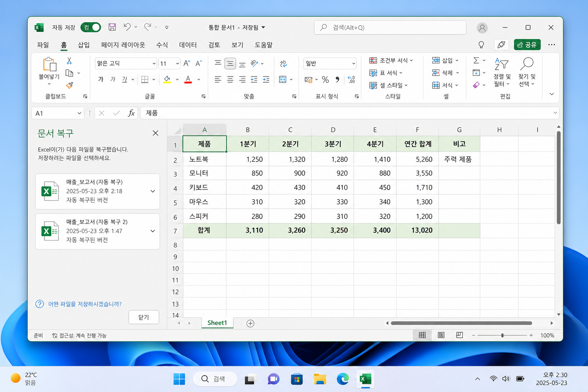This screenshot has width=588, height=392.
Task: Open the number format combo box
Action: [x=330, y=64]
